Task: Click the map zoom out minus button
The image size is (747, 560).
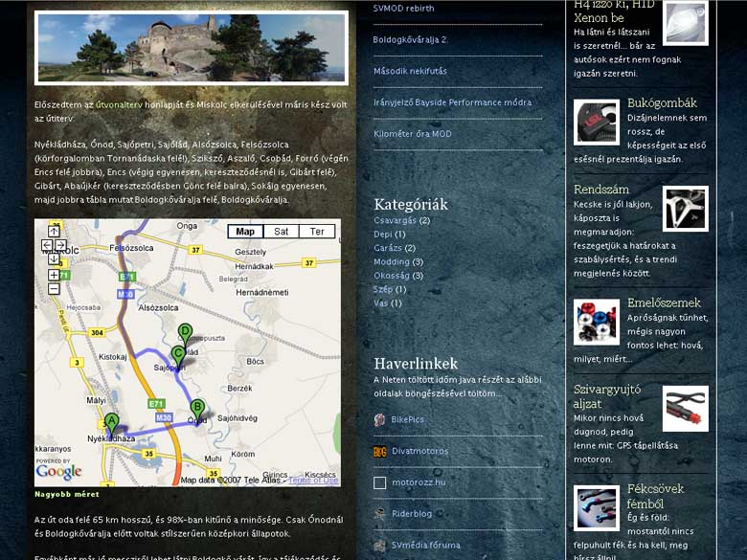Action: click(54, 288)
